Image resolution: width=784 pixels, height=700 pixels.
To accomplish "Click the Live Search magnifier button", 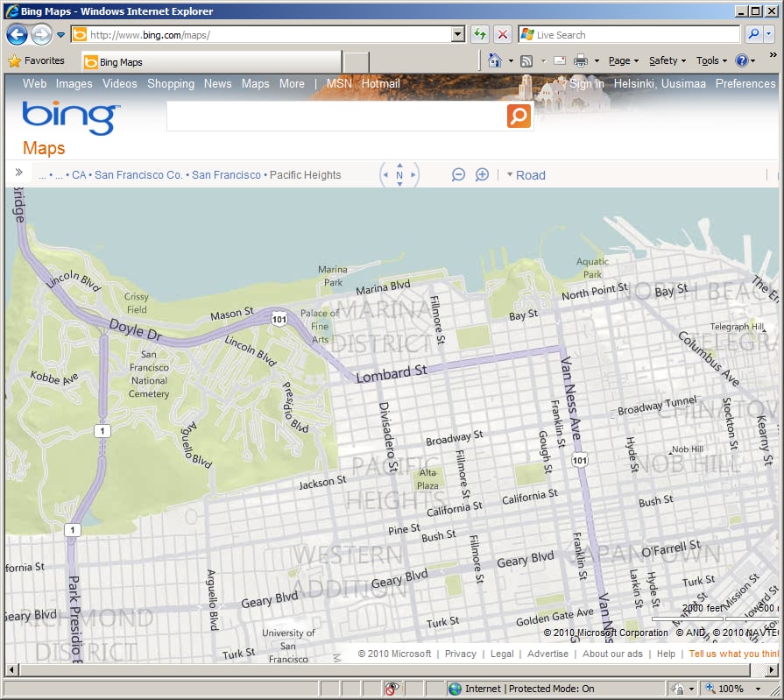I will coord(753,34).
